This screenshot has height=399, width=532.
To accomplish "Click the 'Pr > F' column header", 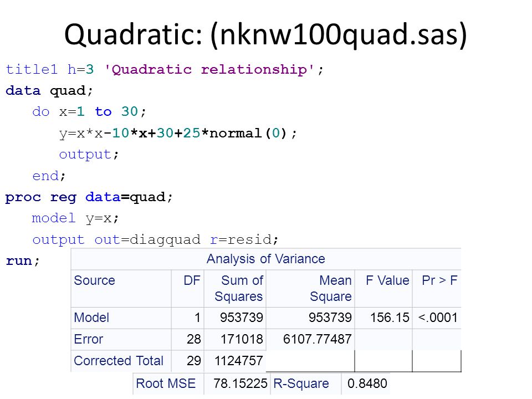I will point(439,280).
